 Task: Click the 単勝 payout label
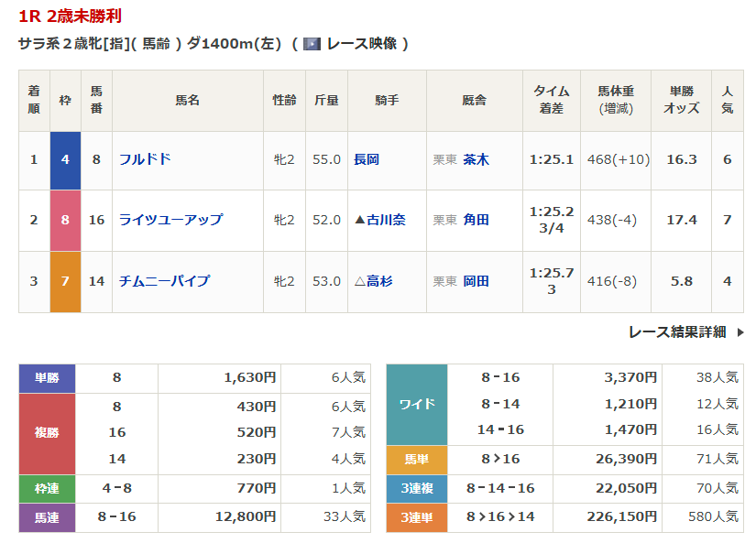[x=47, y=377]
